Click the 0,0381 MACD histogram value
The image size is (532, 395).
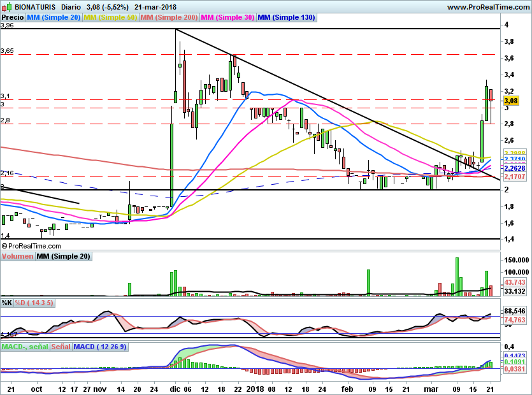click(x=515, y=368)
